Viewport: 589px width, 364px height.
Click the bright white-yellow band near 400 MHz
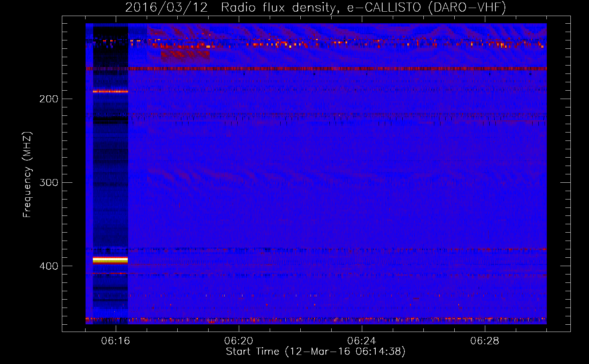click(x=110, y=260)
